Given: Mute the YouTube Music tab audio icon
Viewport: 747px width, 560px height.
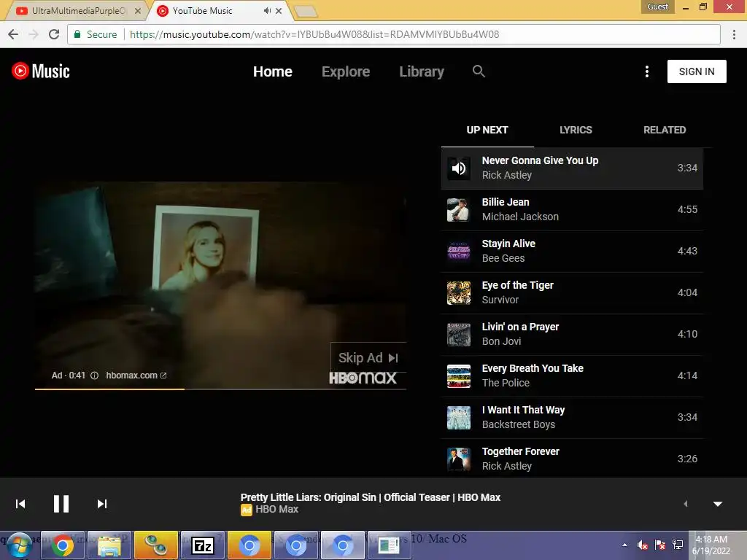Looking at the screenshot, I should [x=267, y=10].
